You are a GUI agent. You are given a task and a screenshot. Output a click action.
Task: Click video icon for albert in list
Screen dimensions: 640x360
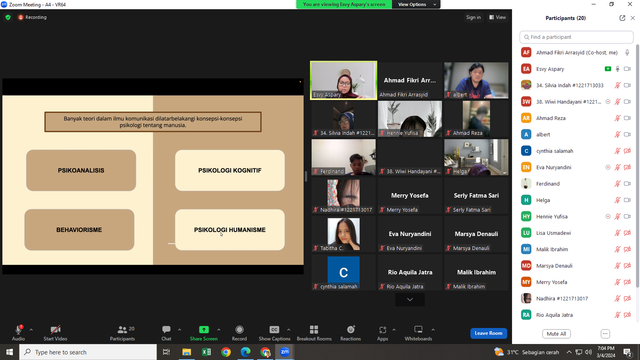tap(627, 134)
